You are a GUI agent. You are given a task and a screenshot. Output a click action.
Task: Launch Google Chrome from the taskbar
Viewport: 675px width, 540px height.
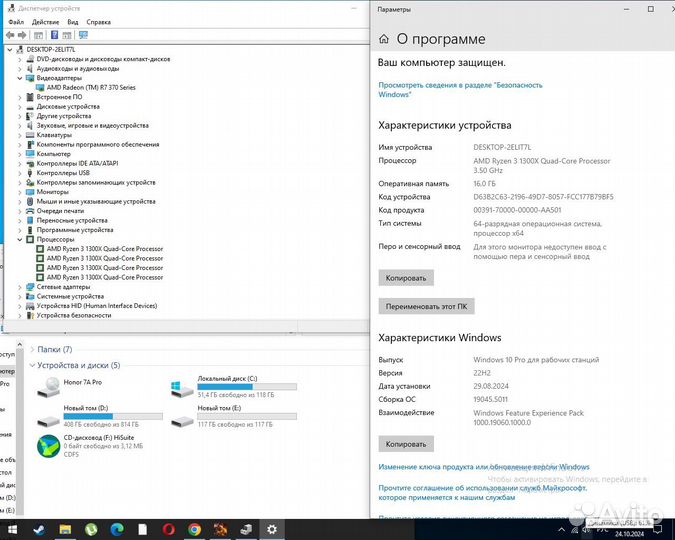click(194, 529)
